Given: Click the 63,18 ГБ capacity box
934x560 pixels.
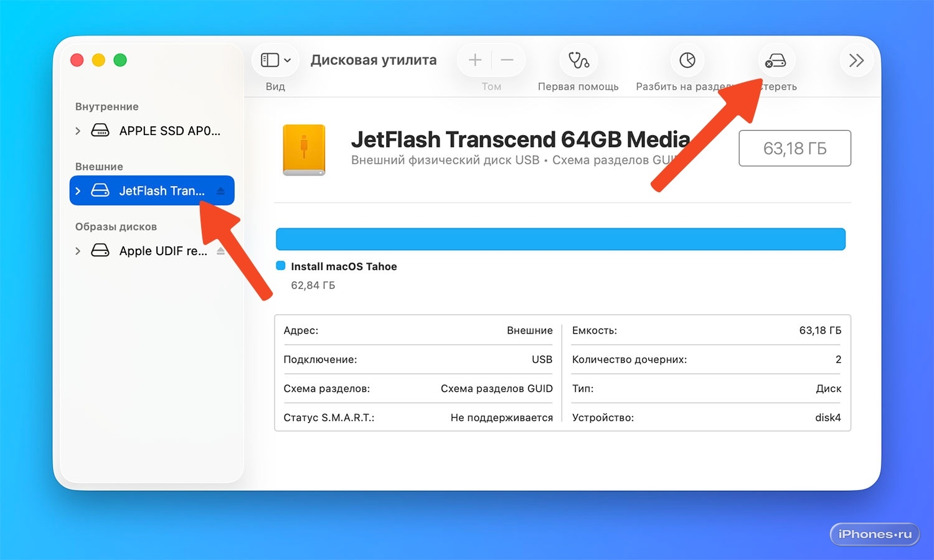Looking at the screenshot, I should tap(795, 148).
